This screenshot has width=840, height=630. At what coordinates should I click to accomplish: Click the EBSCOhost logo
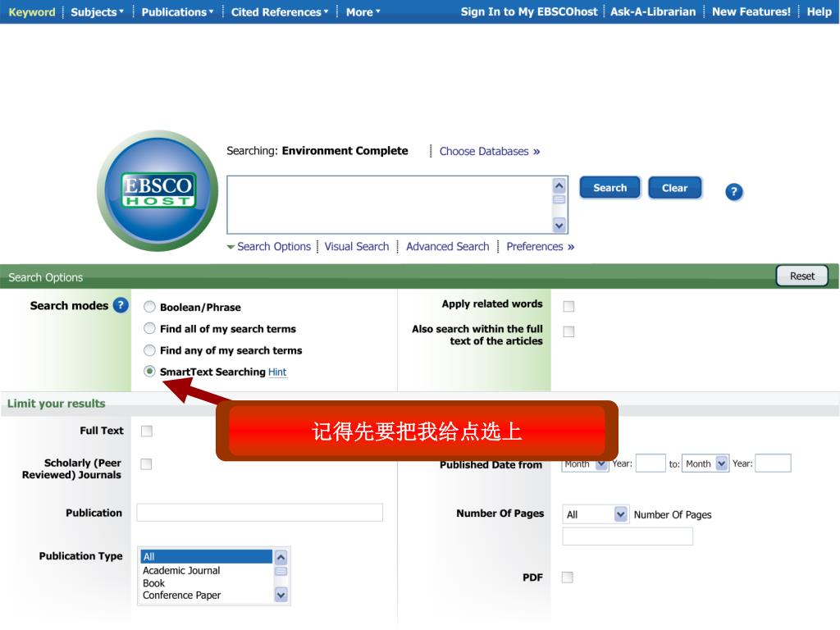157,190
